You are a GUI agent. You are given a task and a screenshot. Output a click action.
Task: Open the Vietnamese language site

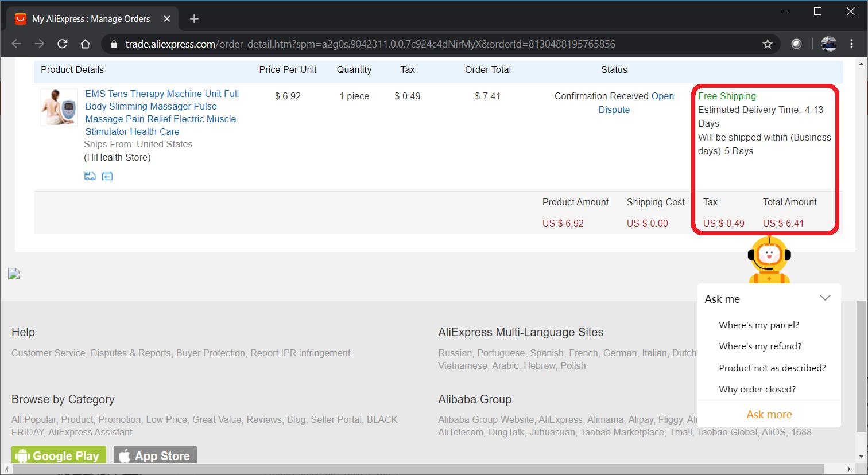tap(463, 366)
